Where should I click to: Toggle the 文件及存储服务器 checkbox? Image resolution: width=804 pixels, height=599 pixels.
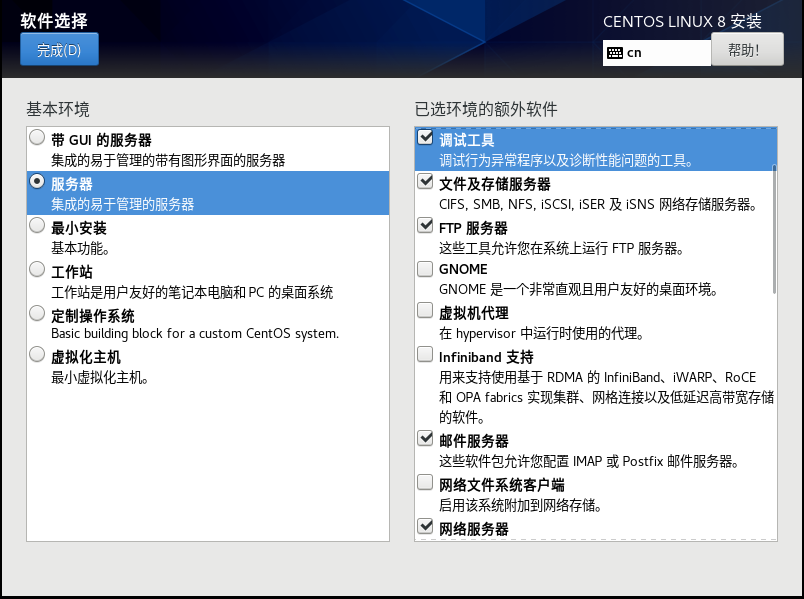(425, 182)
